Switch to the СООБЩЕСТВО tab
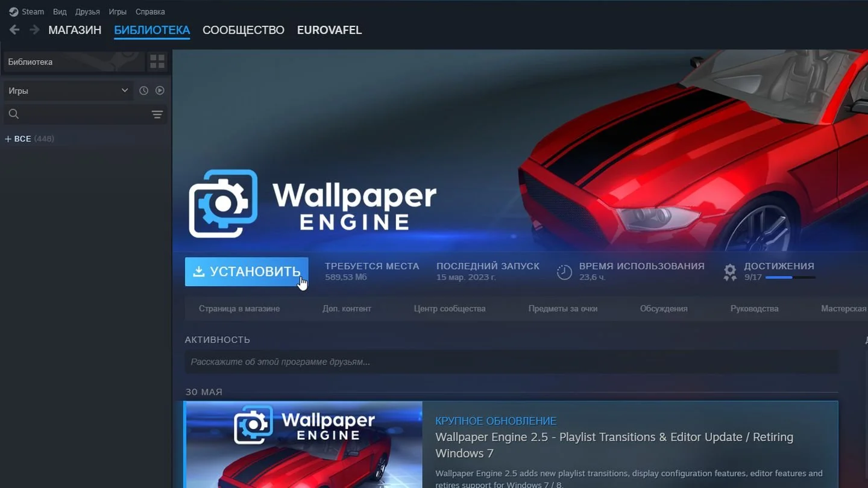 pos(244,30)
